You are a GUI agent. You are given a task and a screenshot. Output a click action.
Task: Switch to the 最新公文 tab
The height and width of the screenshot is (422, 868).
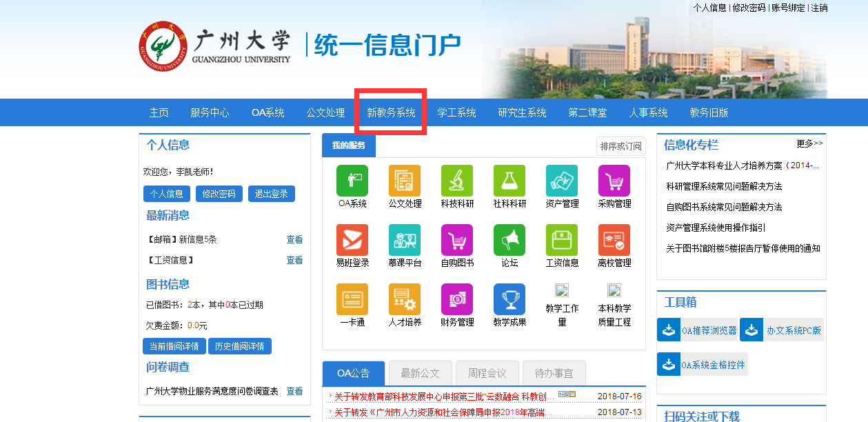(x=420, y=373)
